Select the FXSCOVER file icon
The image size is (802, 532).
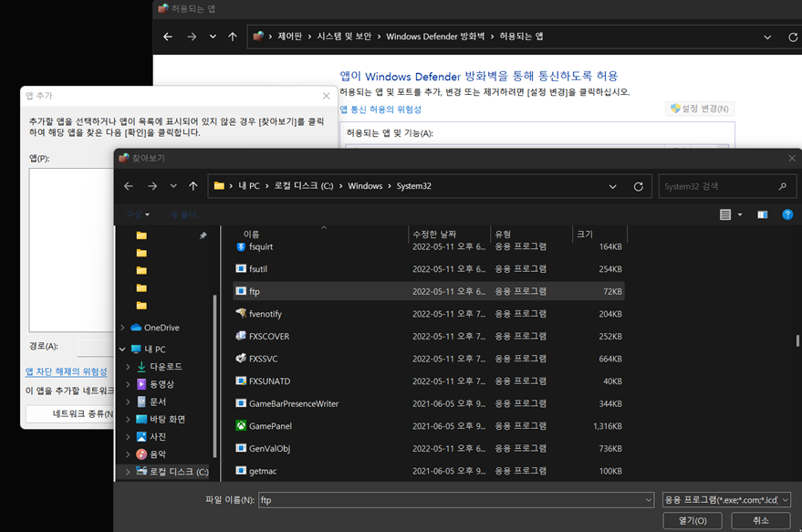pos(241,336)
